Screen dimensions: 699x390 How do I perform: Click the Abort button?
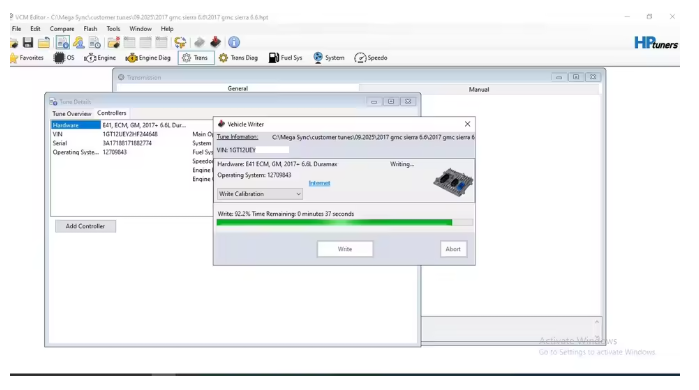pyautogui.click(x=453, y=249)
